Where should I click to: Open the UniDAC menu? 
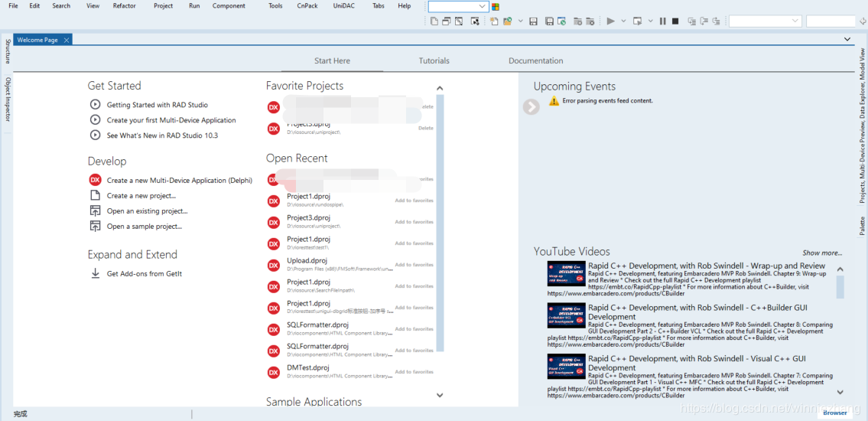click(344, 6)
